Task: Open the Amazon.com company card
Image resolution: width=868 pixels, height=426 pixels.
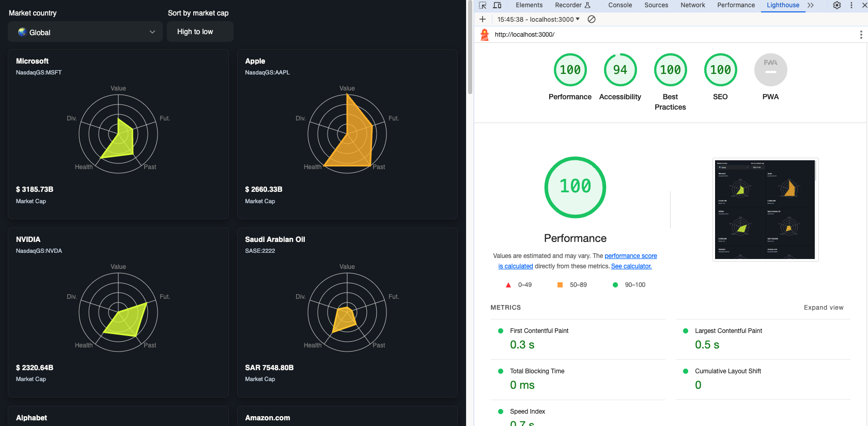Action: (347, 416)
